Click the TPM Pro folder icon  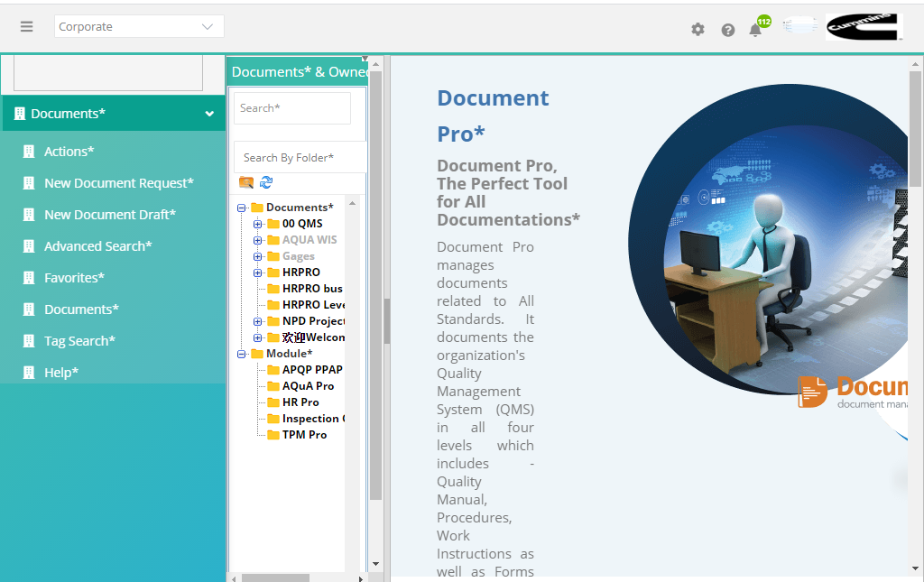pos(273,435)
